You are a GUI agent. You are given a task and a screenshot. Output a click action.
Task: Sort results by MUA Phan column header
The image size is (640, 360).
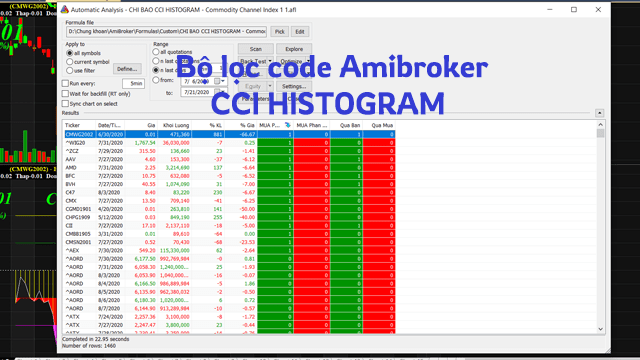(312, 125)
